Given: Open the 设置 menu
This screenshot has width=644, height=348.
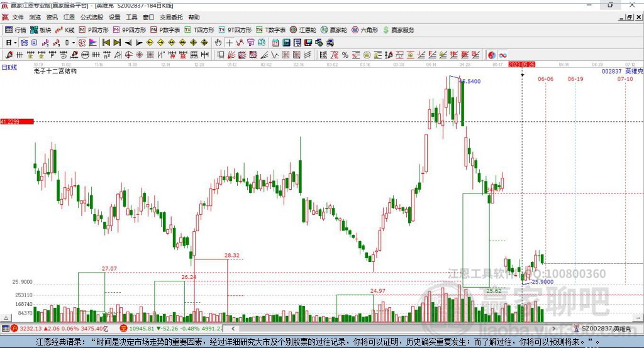Looking at the screenshot, I should (114, 17).
